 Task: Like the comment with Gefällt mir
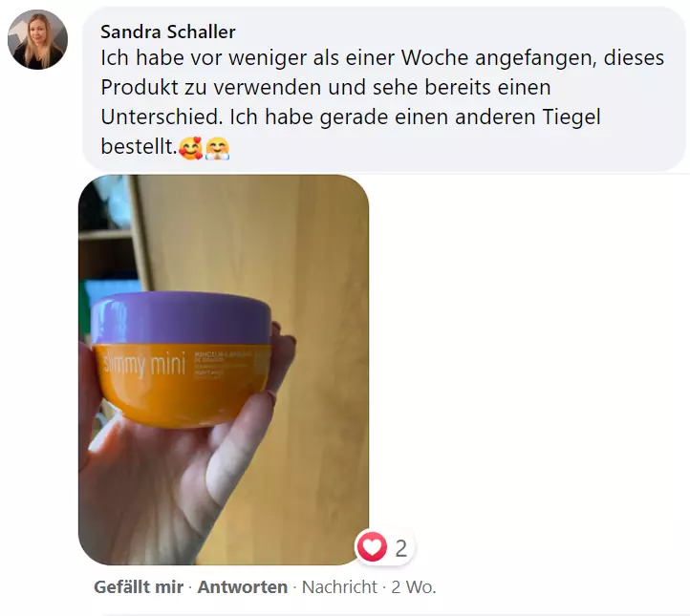pos(139,587)
